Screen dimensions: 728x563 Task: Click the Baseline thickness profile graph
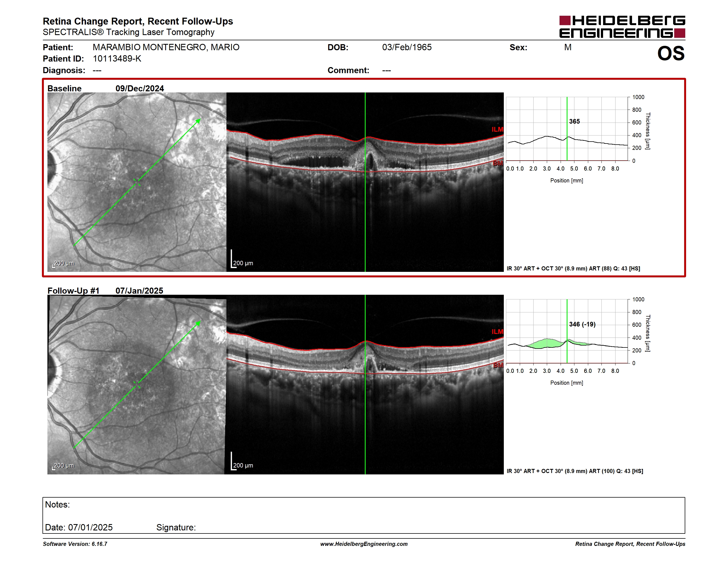pyautogui.click(x=567, y=129)
